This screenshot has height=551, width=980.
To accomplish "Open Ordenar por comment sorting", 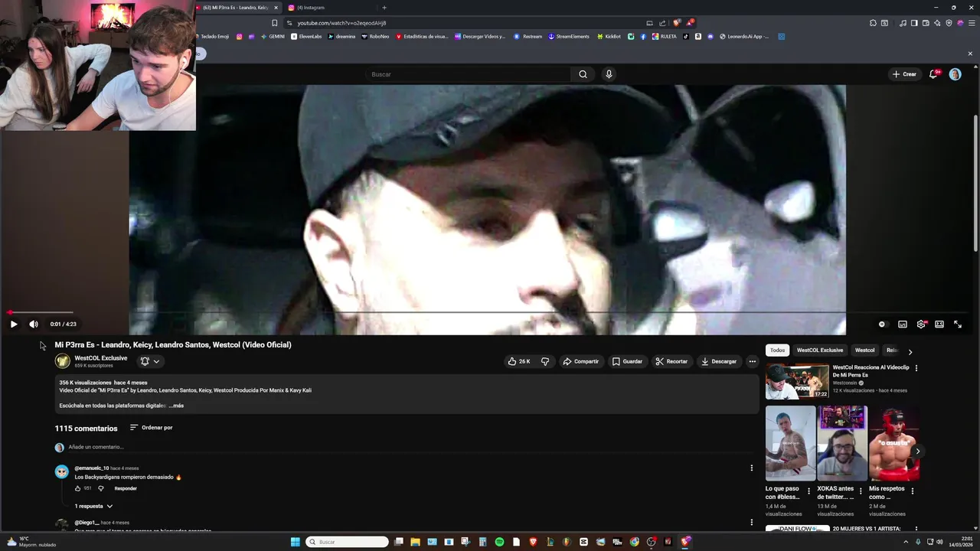I will [152, 428].
